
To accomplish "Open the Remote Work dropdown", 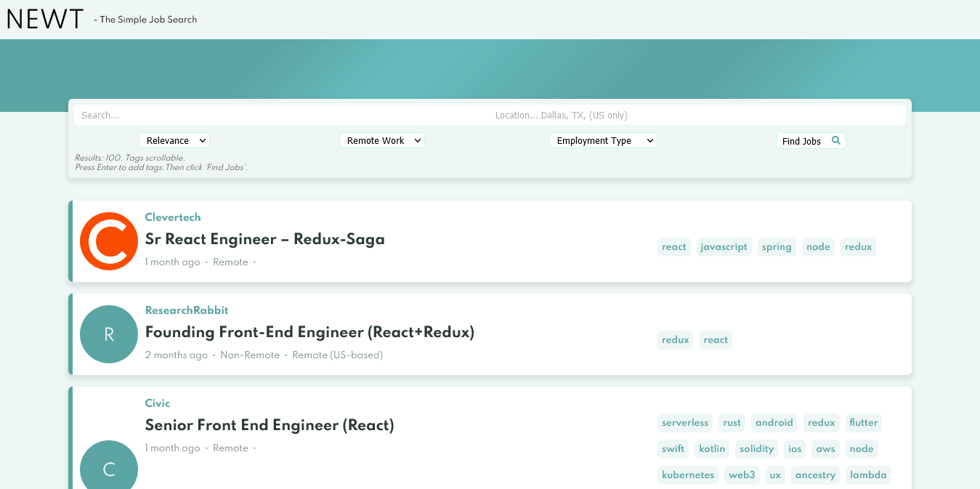I will (x=382, y=140).
